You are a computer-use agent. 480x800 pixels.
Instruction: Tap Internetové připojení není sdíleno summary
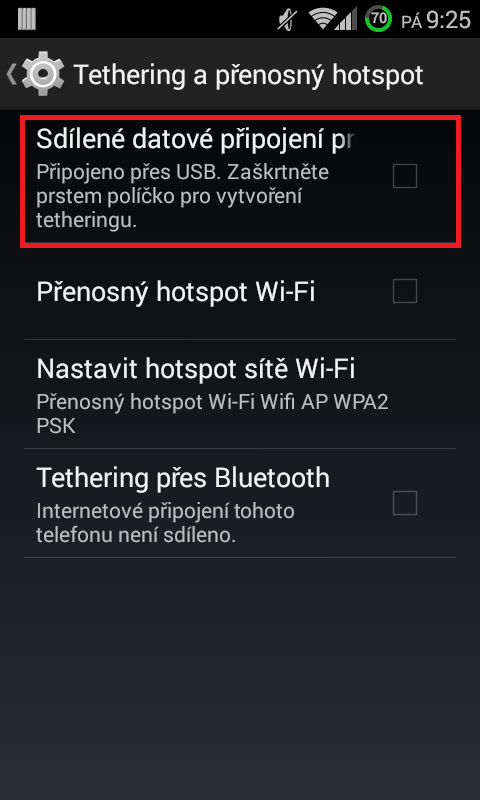(x=165, y=523)
